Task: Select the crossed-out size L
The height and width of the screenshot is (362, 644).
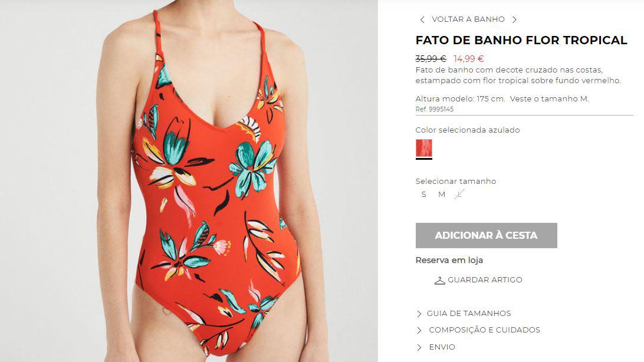Action: pos(459,194)
